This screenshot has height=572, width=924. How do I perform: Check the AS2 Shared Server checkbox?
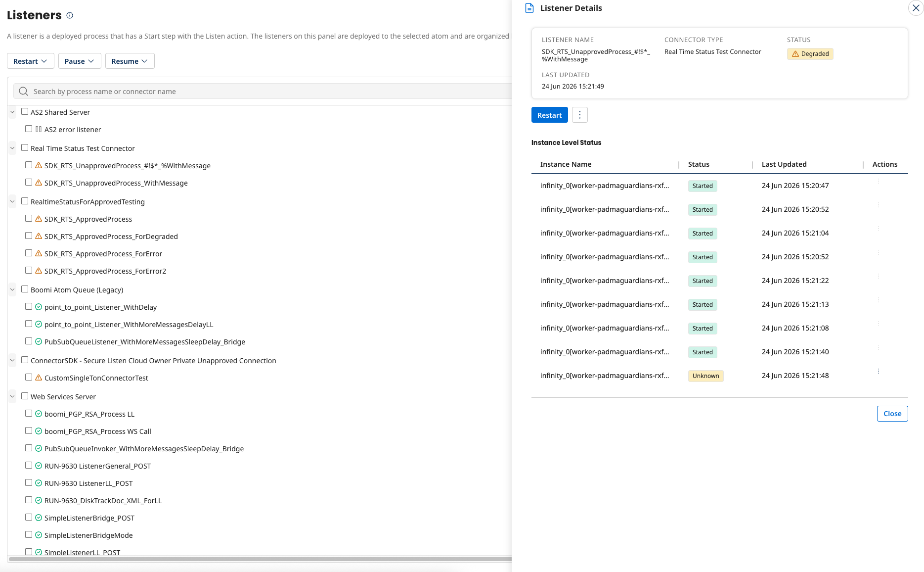click(25, 112)
